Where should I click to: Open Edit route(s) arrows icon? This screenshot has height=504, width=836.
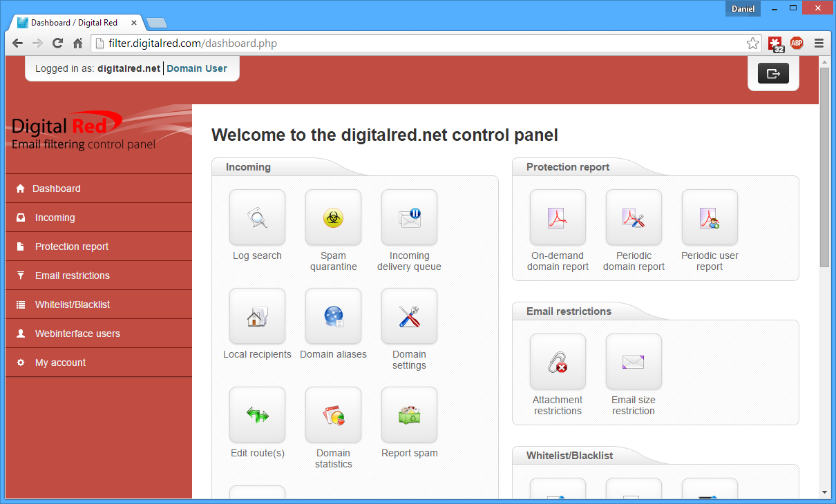(x=257, y=415)
